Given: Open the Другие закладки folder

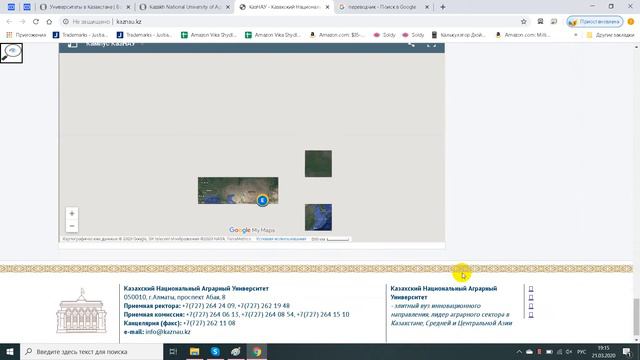Looking at the screenshot, I should click(x=610, y=35).
